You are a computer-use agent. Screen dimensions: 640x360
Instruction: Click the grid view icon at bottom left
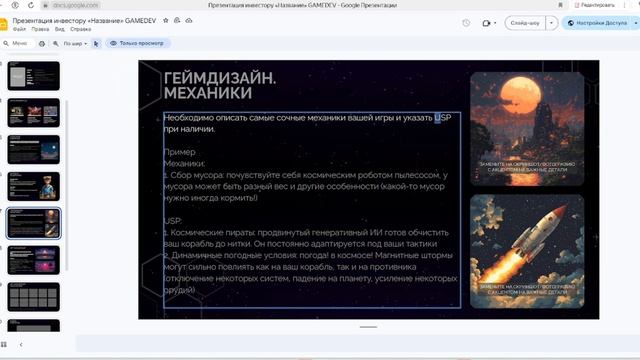point(4,344)
